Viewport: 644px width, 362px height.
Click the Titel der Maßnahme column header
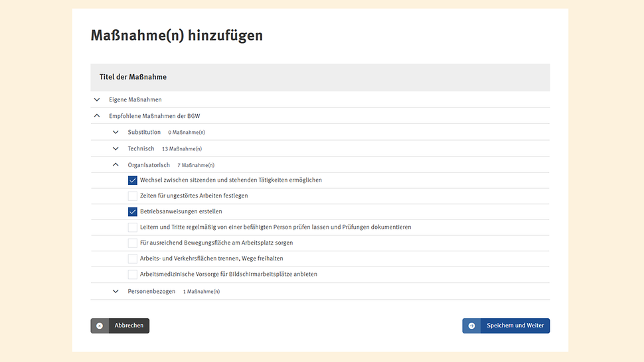[133, 77]
